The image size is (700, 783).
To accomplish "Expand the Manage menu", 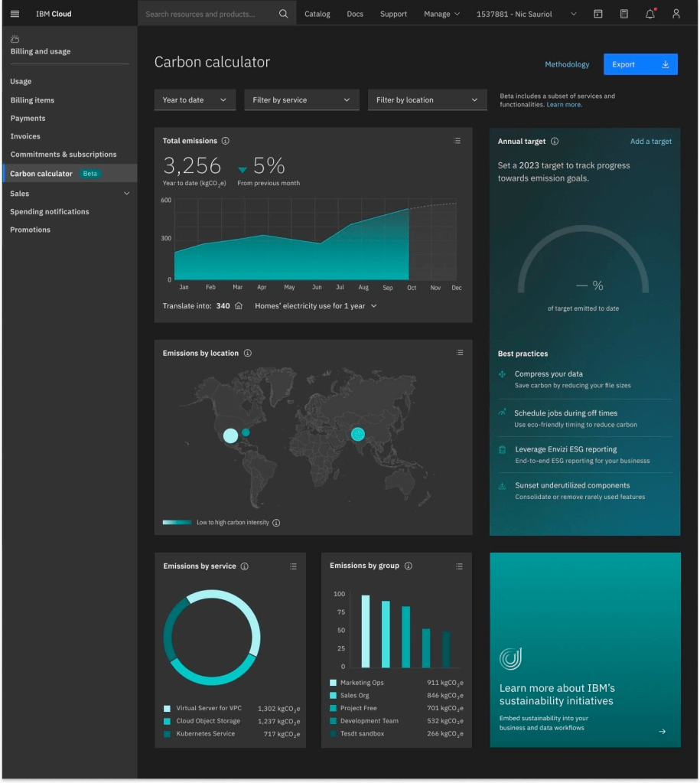I will pos(441,14).
